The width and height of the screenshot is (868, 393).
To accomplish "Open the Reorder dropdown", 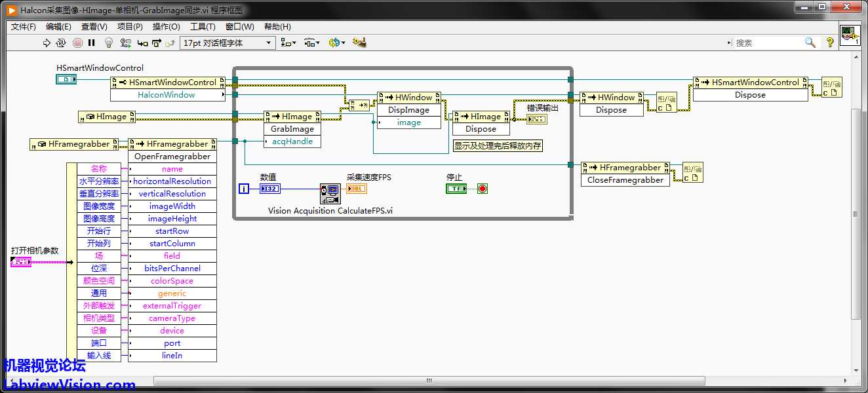I will tap(336, 43).
